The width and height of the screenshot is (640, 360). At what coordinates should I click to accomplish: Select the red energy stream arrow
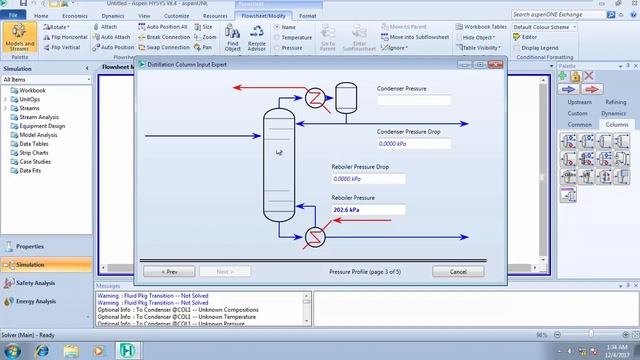coord(591,89)
